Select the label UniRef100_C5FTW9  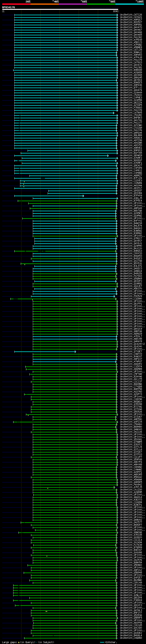pyautogui.click(x=131, y=374)
